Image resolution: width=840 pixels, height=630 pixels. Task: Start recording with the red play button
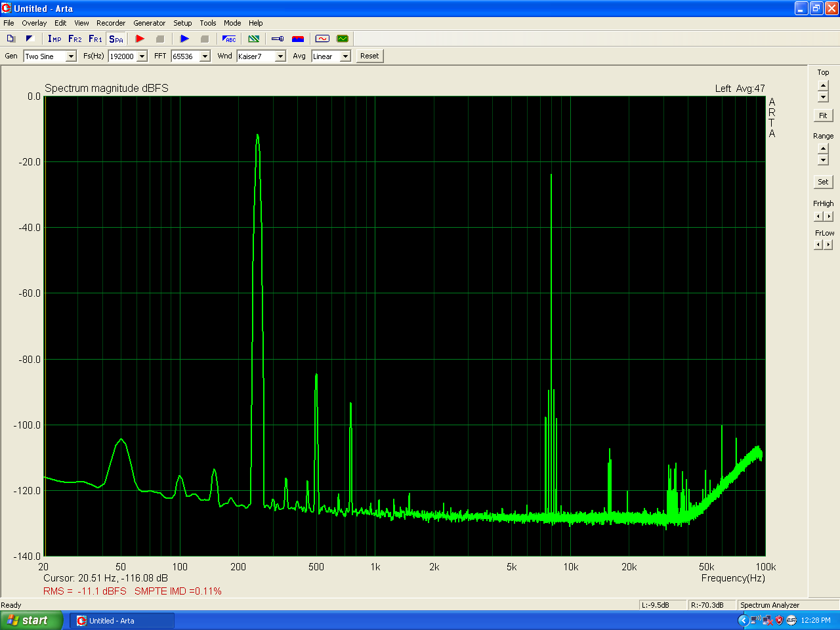[x=140, y=39]
